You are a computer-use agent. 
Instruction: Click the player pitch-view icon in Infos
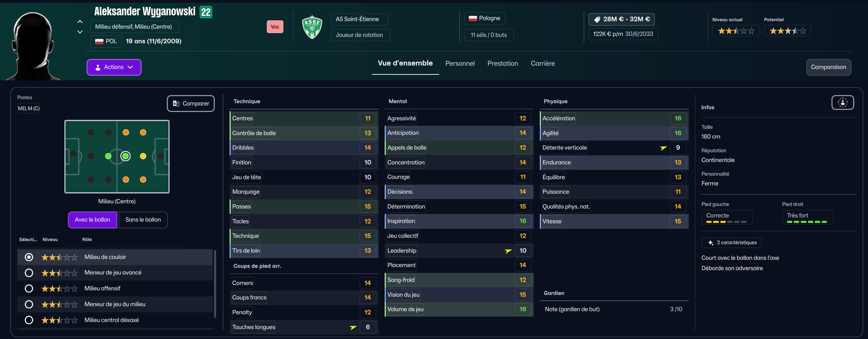(x=842, y=103)
